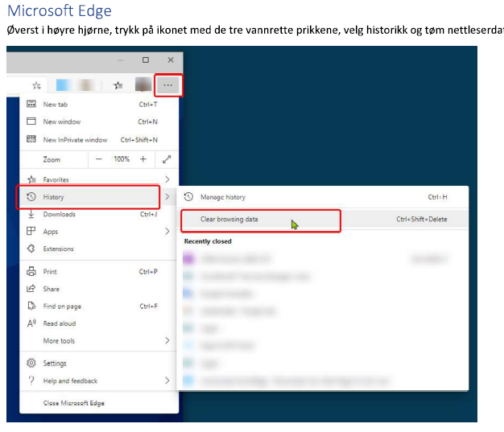
Task: Click the New window icon
Action: click(31, 121)
